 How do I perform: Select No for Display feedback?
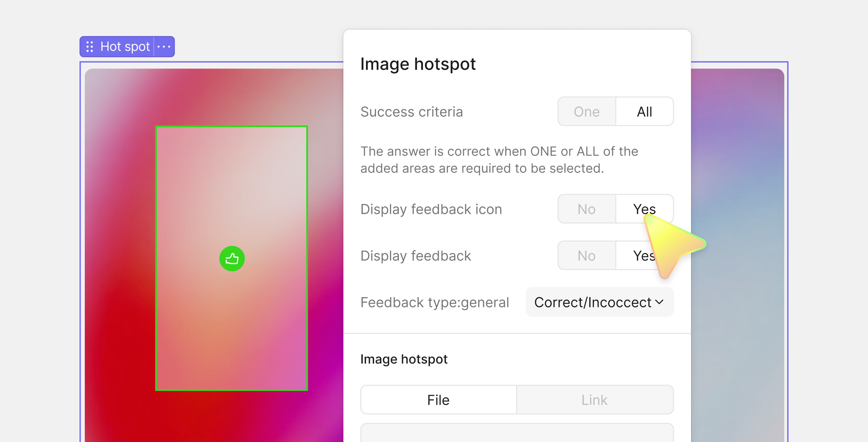click(x=586, y=256)
